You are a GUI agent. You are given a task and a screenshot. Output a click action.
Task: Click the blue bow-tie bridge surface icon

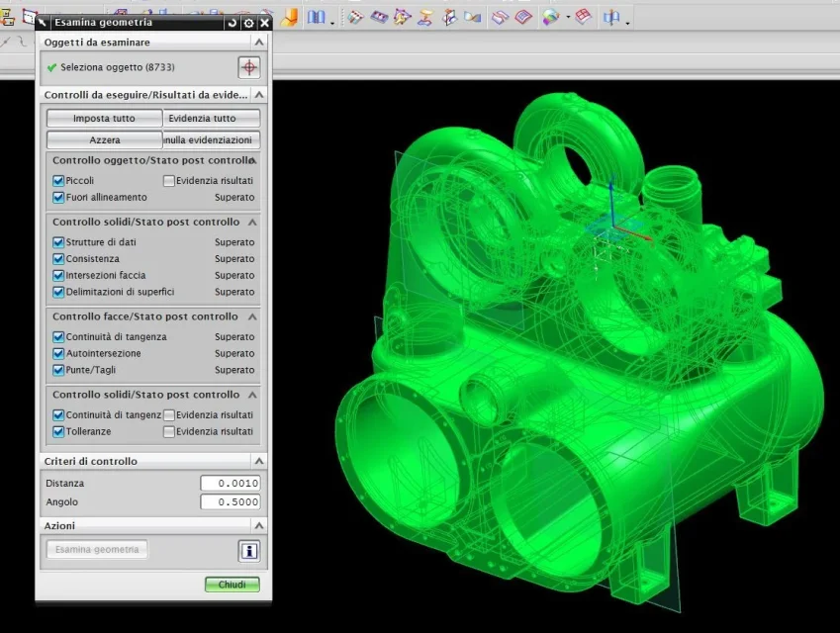click(473, 18)
